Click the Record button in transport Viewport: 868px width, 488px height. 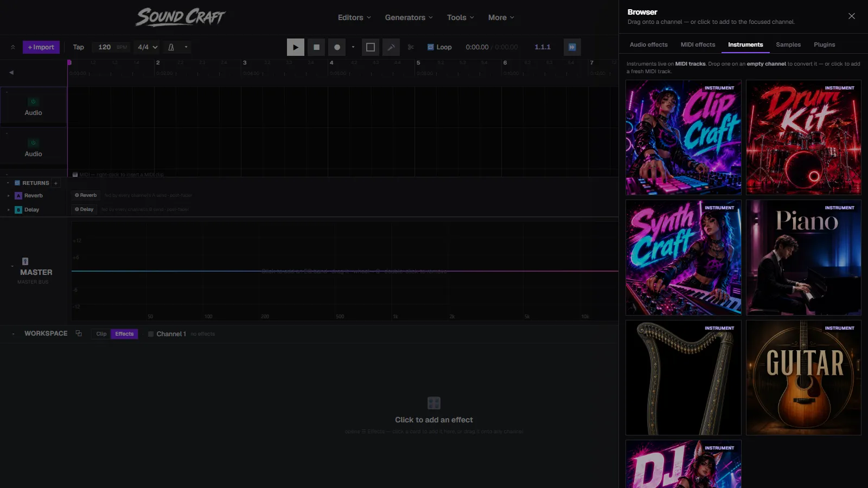tap(337, 47)
